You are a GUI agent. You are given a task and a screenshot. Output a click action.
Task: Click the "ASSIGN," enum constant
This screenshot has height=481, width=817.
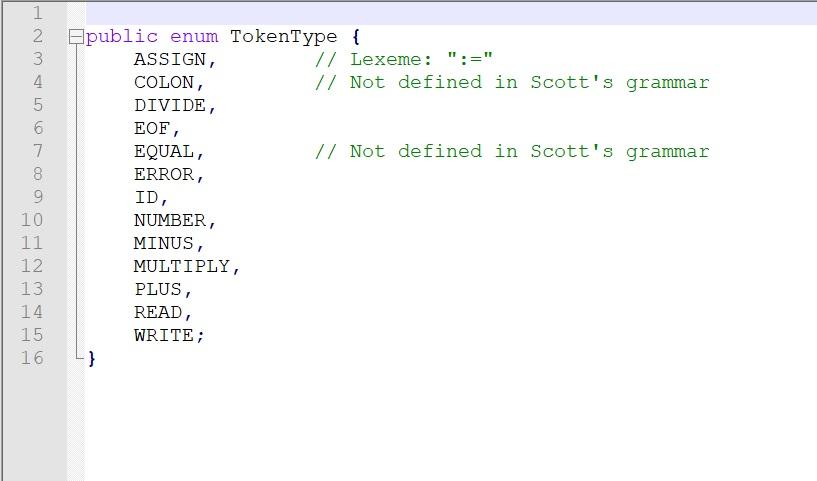[x=175, y=60]
